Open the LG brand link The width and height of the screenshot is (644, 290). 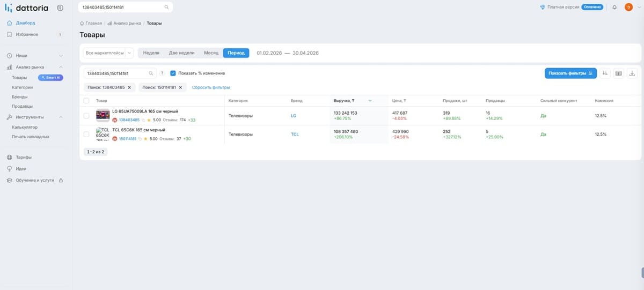pyautogui.click(x=293, y=116)
